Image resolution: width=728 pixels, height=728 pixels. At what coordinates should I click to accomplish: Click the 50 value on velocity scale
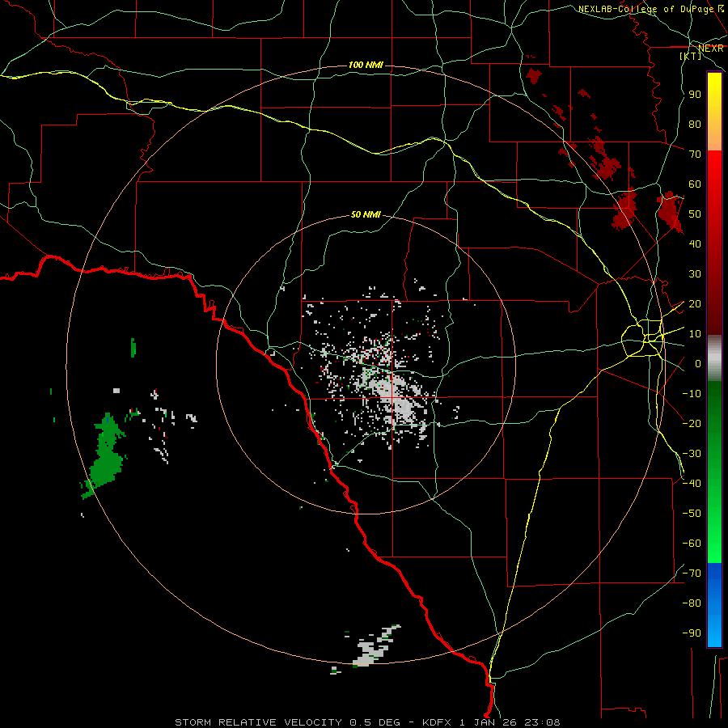click(695, 214)
